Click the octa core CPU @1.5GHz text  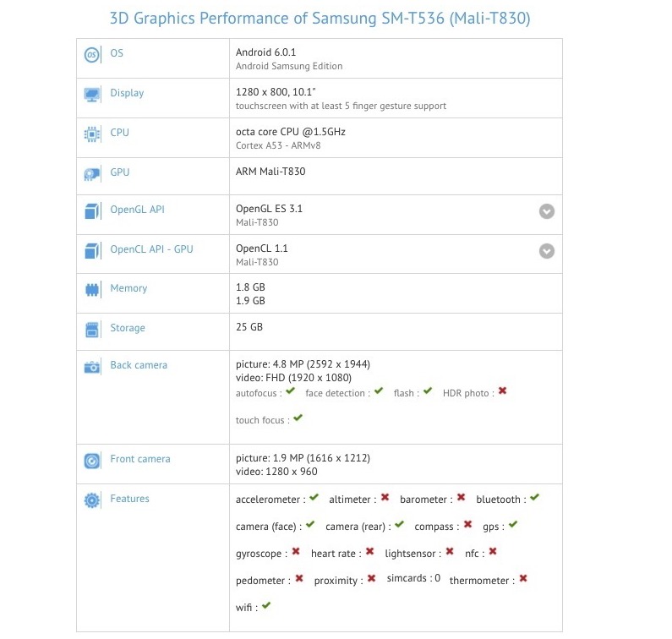click(x=291, y=132)
